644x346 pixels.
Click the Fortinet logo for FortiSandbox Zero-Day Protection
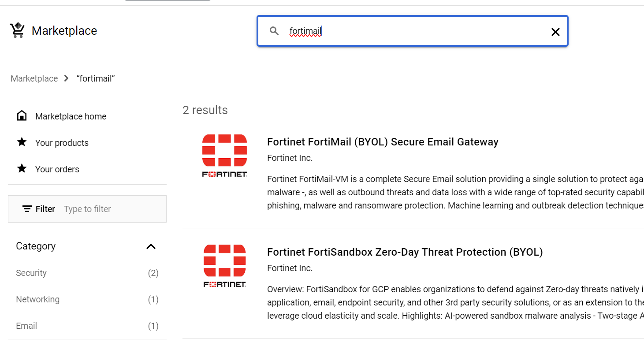tap(224, 265)
